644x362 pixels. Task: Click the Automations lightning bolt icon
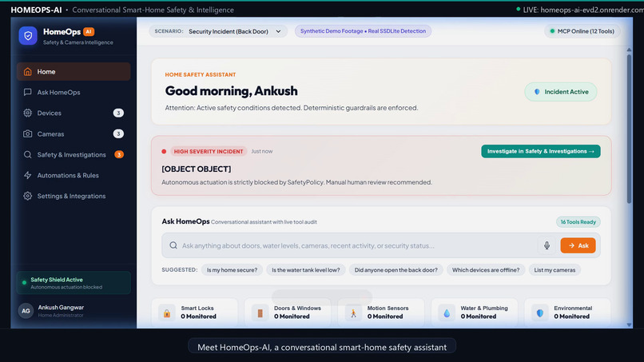pos(27,176)
